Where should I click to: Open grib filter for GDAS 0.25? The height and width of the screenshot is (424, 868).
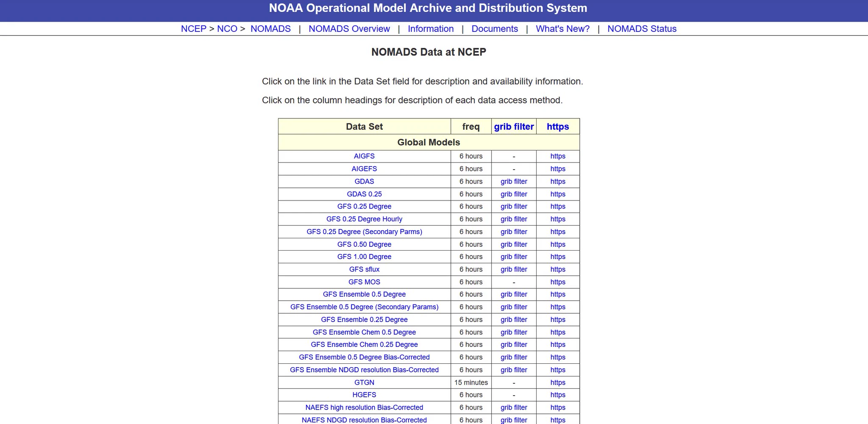[x=514, y=194]
